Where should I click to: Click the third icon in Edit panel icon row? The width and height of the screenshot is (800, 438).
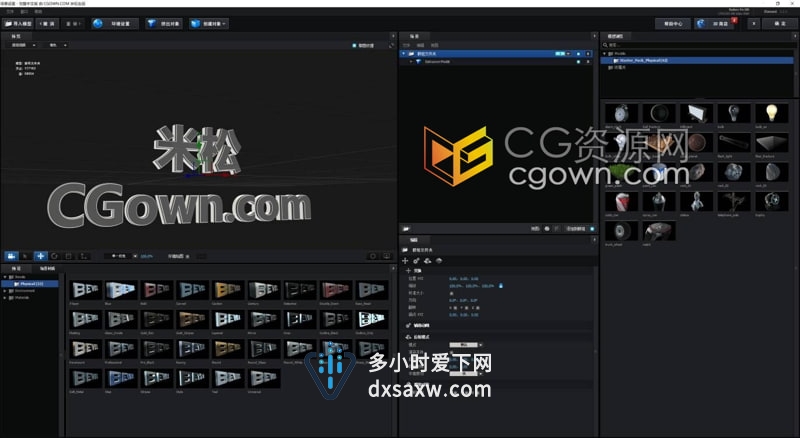tap(428, 260)
